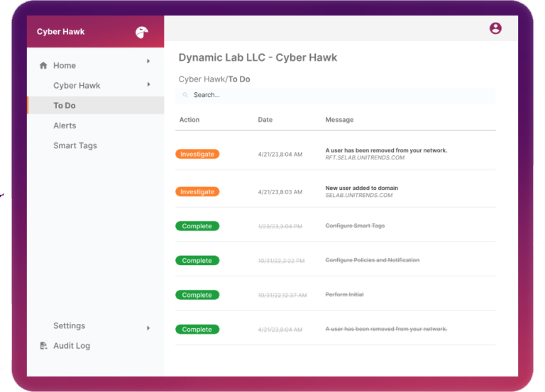Sort by the Action column header
This screenshot has height=392, width=545.
pos(189,119)
